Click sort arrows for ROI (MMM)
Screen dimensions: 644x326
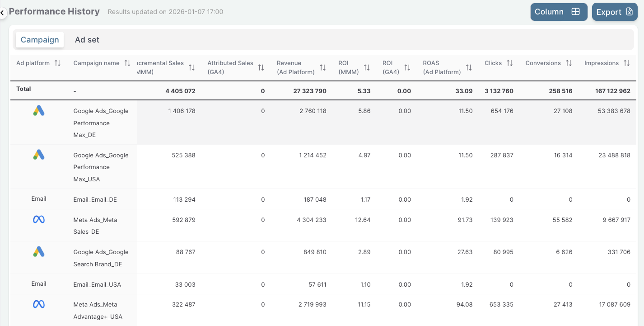point(367,67)
